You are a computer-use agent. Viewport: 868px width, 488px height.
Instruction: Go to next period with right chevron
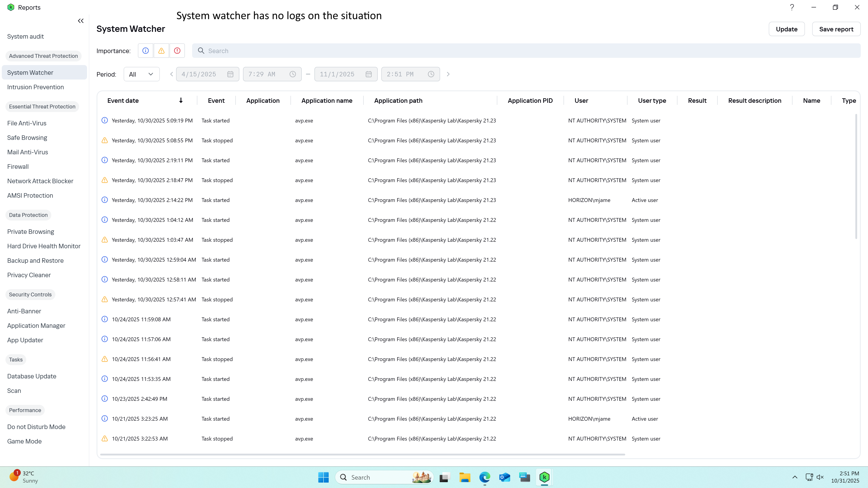click(448, 74)
